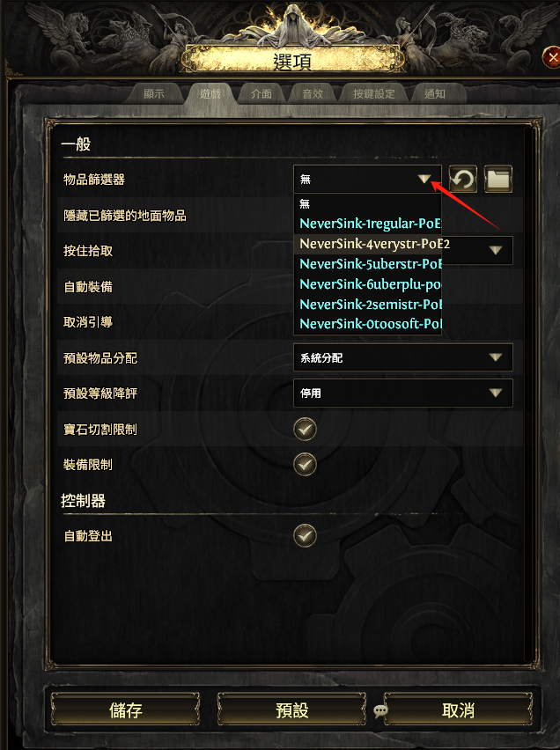Close options window with red X
The width and height of the screenshot is (560, 750).
552,58
